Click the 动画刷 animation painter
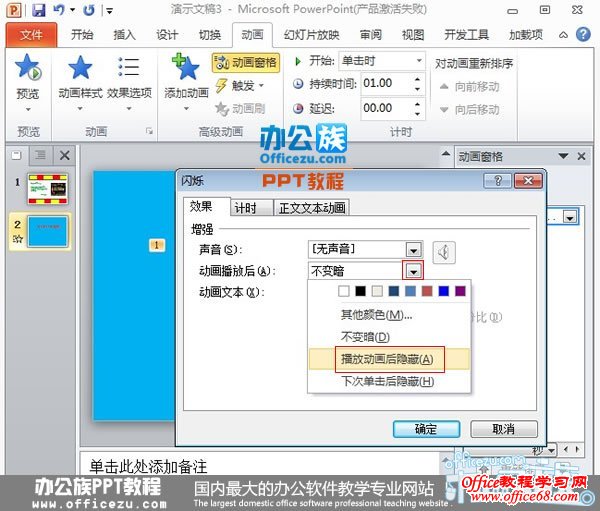Screen dimensions: 600x511 240,109
